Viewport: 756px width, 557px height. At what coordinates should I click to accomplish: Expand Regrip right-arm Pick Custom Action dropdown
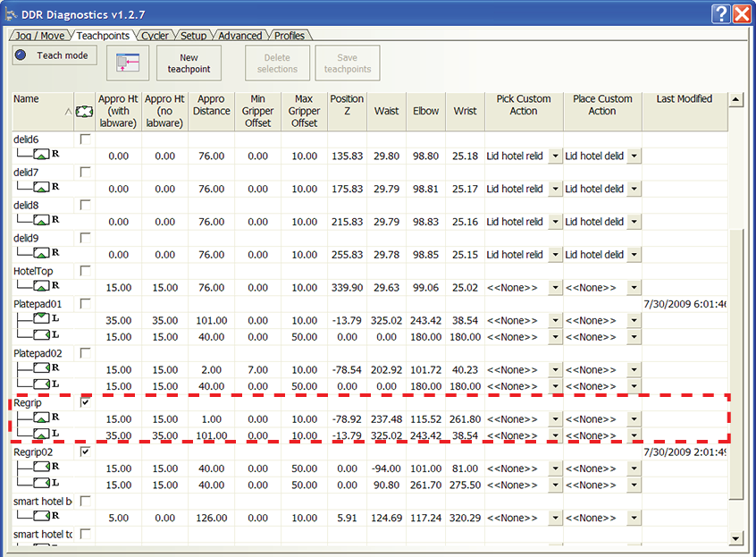(x=555, y=419)
